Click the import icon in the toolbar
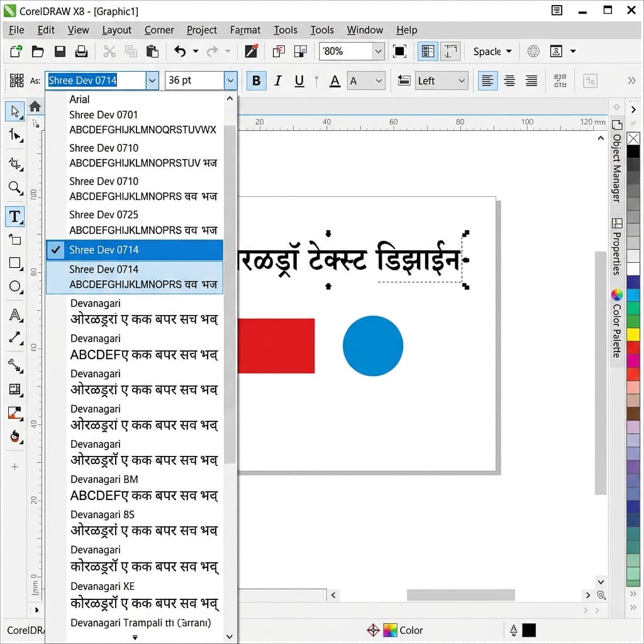Image resolution: width=644 pixels, height=644 pixels. [279, 52]
